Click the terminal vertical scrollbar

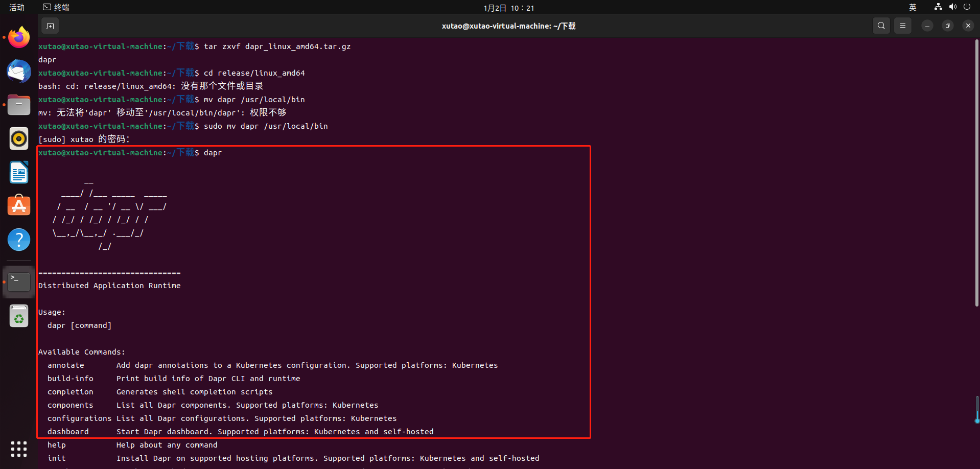click(x=977, y=174)
